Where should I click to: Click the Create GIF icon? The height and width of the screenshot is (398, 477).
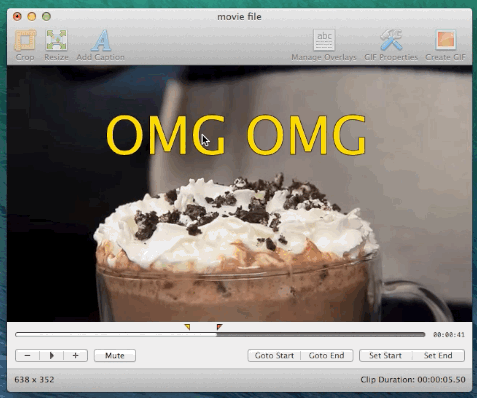pyautogui.click(x=445, y=40)
